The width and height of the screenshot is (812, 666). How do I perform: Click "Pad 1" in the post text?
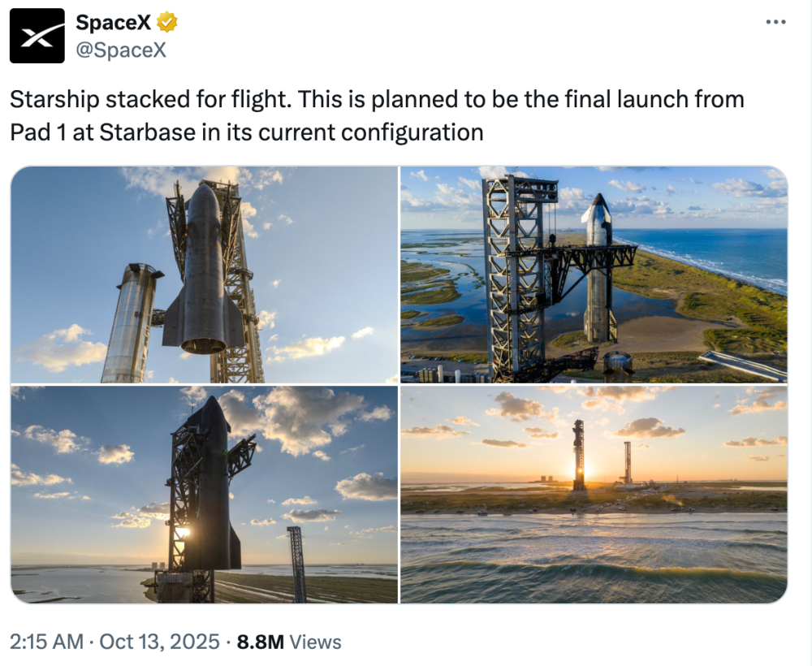click(37, 132)
